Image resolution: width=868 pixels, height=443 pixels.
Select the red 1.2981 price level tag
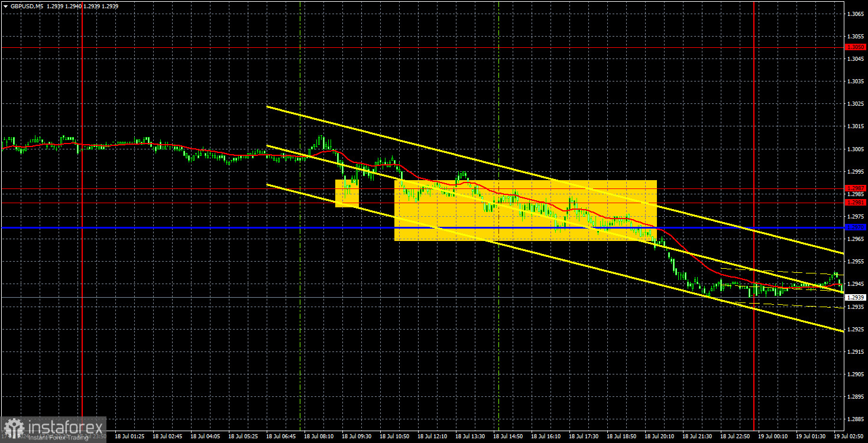[x=856, y=202]
